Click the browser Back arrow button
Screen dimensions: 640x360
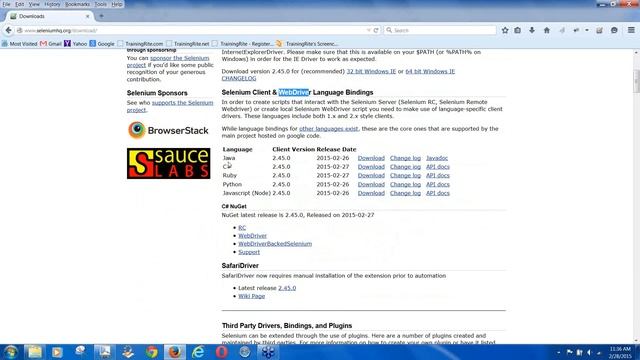(x=8, y=30)
